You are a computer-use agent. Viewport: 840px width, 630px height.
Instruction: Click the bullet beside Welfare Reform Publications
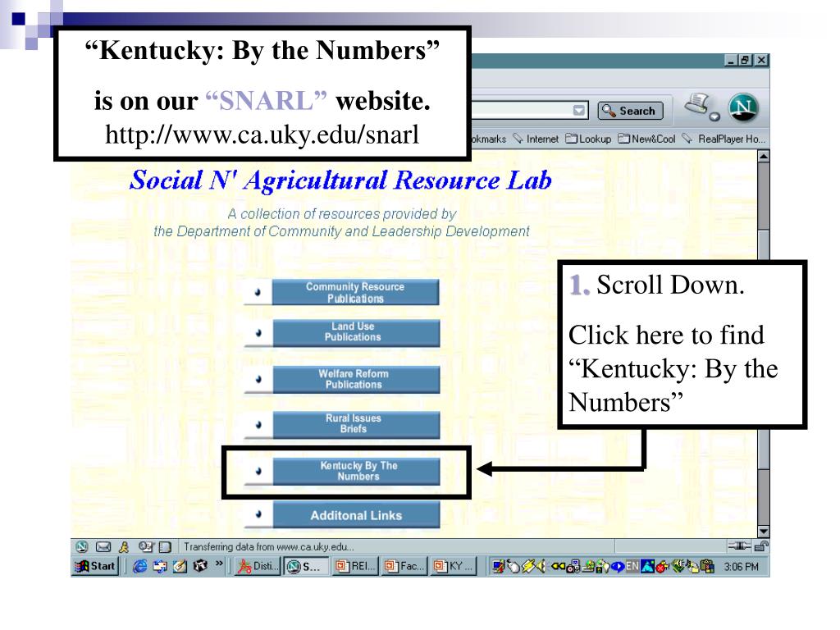pyautogui.click(x=258, y=379)
